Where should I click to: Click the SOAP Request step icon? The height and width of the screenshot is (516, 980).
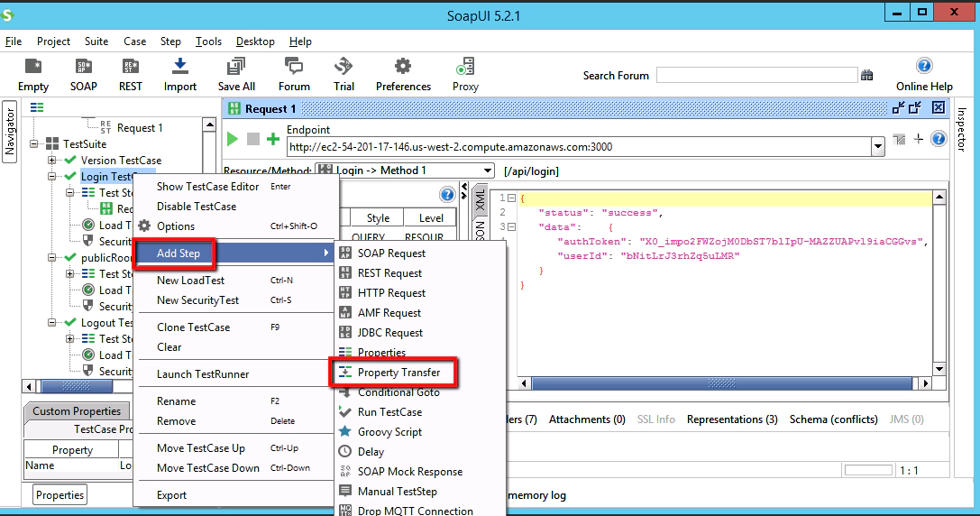click(x=345, y=253)
